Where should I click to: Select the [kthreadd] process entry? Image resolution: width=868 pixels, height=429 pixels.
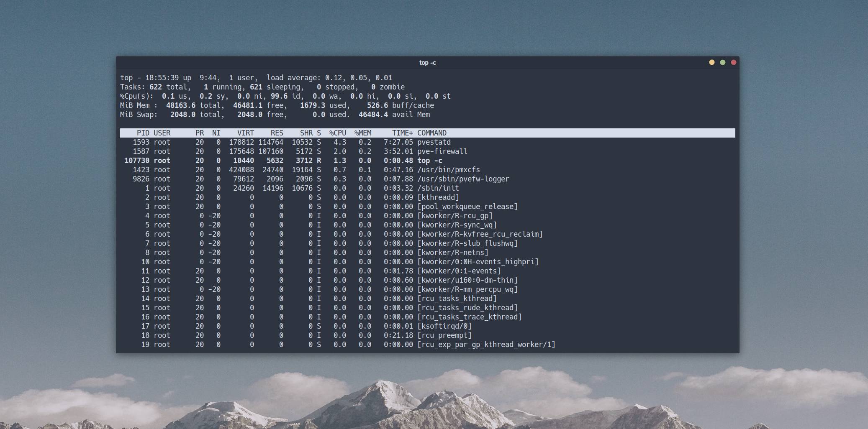(x=438, y=197)
